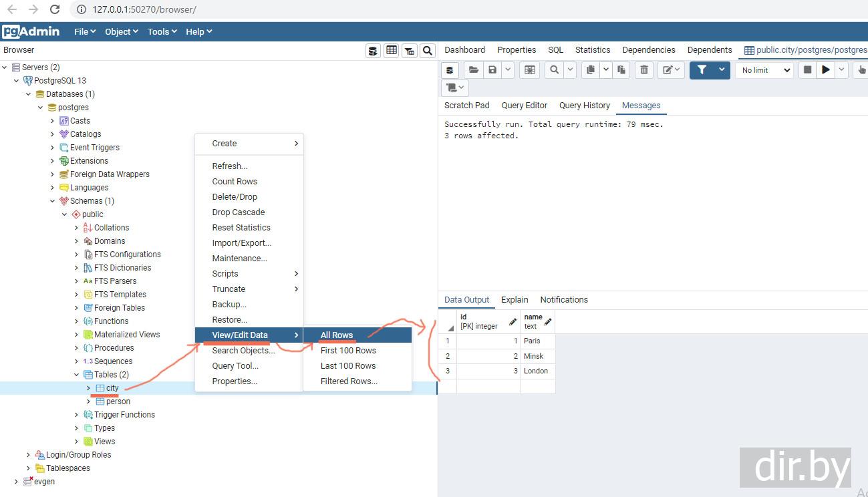Choose First 100 Rows from submenu
The height and width of the screenshot is (497, 868).
tap(348, 351)
